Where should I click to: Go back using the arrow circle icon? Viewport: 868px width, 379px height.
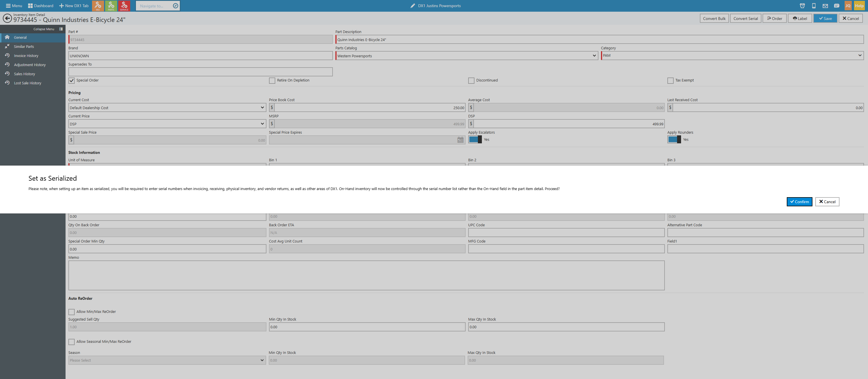tap(7, 18)
